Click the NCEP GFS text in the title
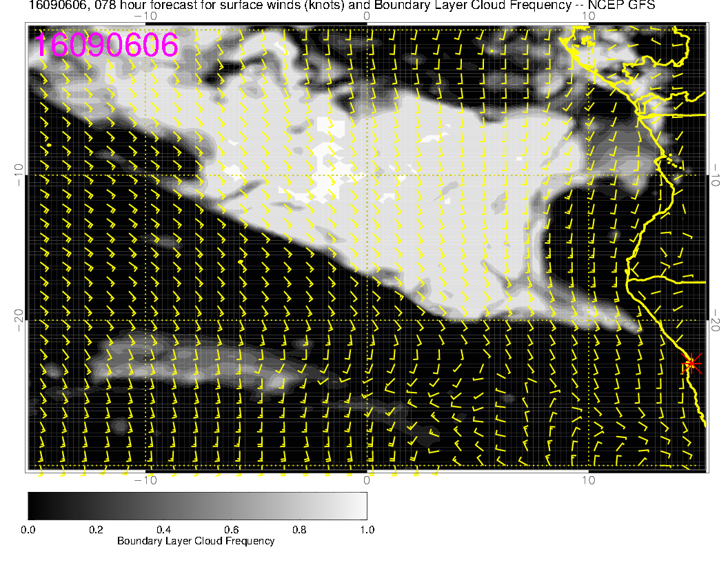Screen dimensions: 728x563 pyautogui.click(x=625, y=6)
